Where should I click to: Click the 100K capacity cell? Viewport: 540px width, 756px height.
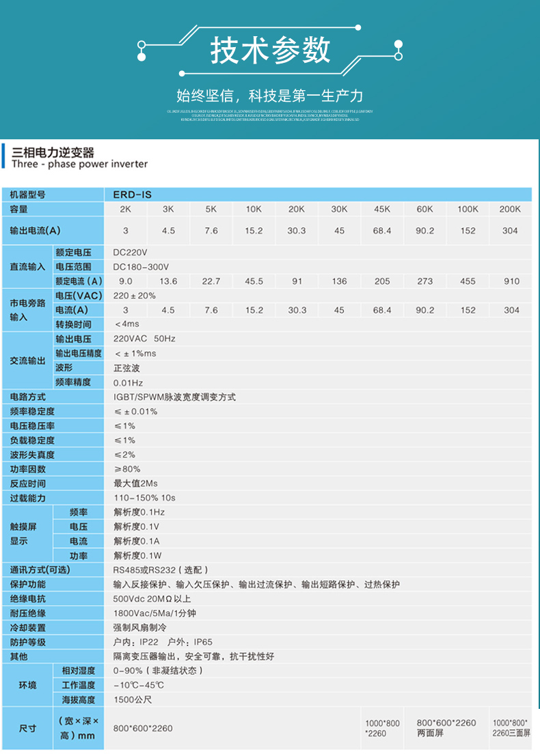pos(468,209)
